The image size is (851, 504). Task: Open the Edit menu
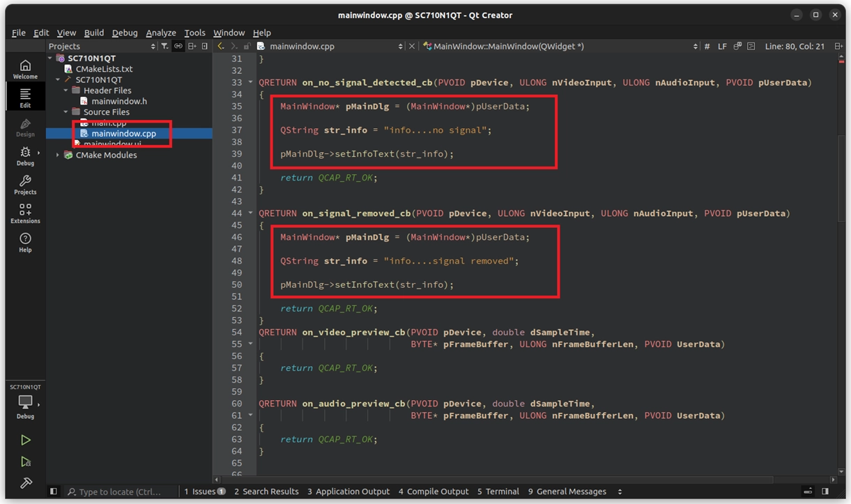(x=41, y=32)
